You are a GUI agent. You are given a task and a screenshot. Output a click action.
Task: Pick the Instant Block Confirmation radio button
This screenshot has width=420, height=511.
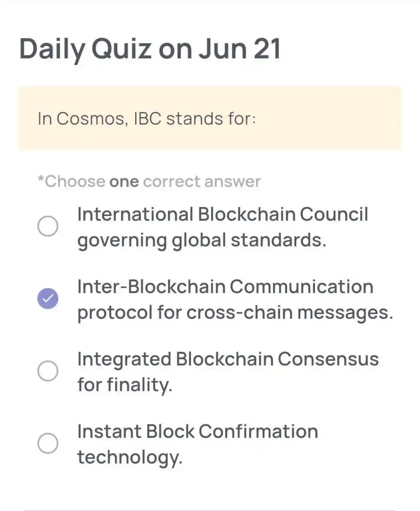click(x=48, y=443)
